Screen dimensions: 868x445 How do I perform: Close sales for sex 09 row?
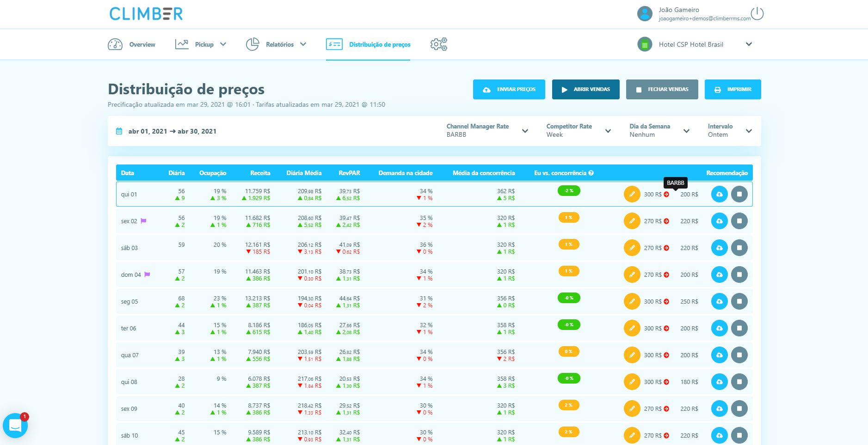(739, 408)
